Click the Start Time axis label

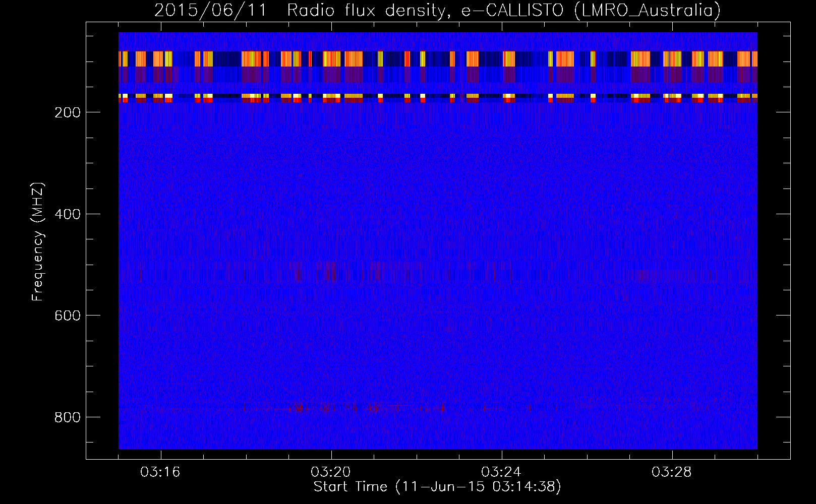click(437, 487)
